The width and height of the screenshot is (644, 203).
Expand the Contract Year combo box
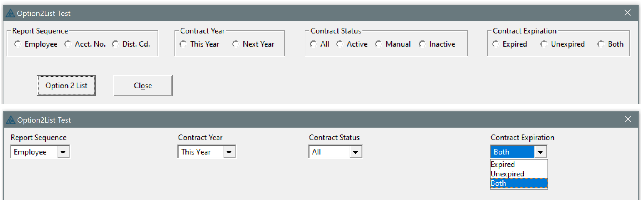coord(229,152)
